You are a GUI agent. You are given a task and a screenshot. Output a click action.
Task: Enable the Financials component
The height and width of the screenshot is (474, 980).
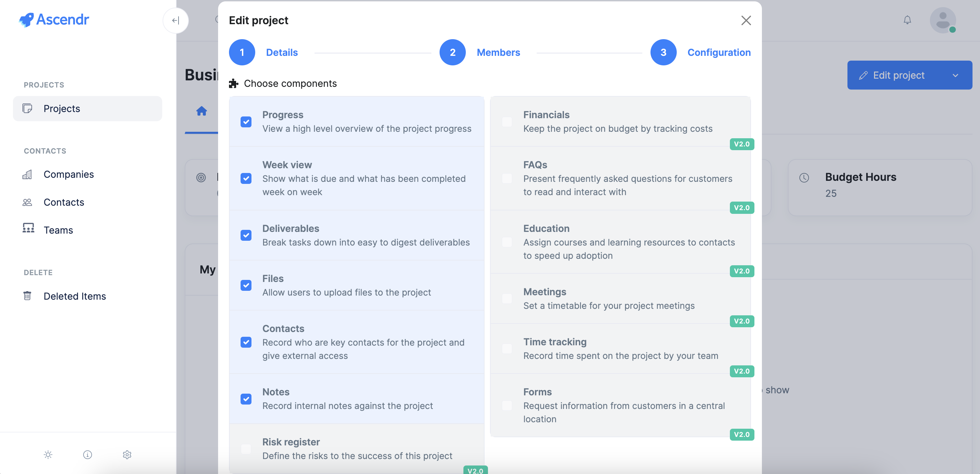coord(507,122)
